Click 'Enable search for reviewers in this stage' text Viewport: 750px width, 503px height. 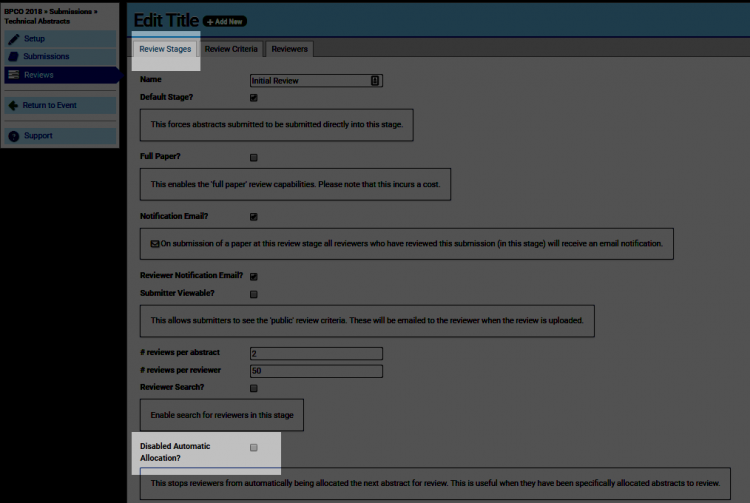[x=222, y=415]
